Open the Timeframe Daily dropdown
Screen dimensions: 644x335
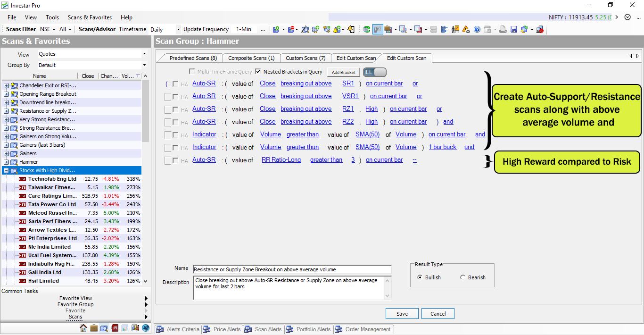click(178, 29)
